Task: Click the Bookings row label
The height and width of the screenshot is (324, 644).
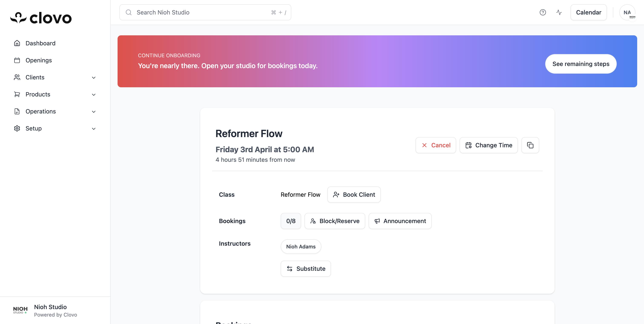Action: coord(232,221)
